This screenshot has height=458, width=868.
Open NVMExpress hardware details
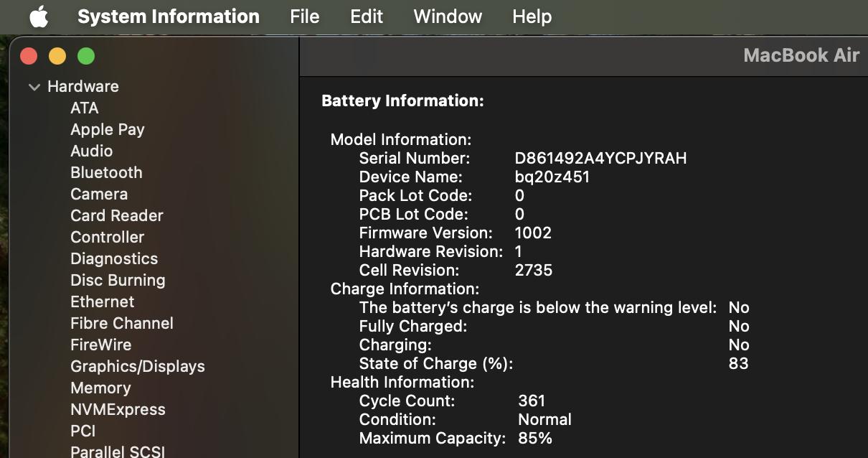click(x=118, y=409)
